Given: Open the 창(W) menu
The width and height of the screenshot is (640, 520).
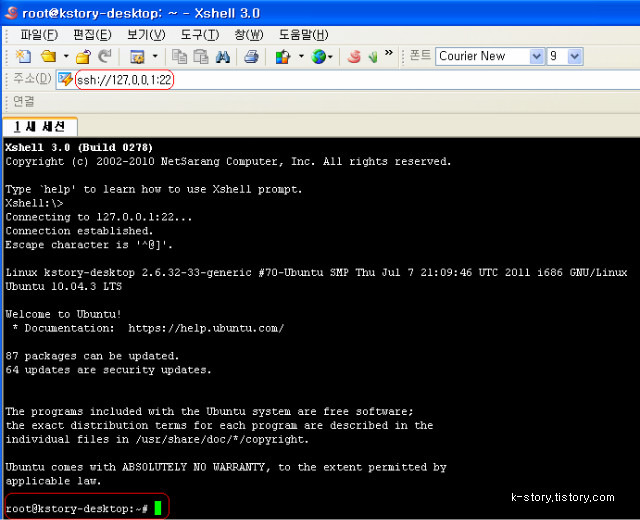Looking at the screenshot, I should click(x=249, y=35).
